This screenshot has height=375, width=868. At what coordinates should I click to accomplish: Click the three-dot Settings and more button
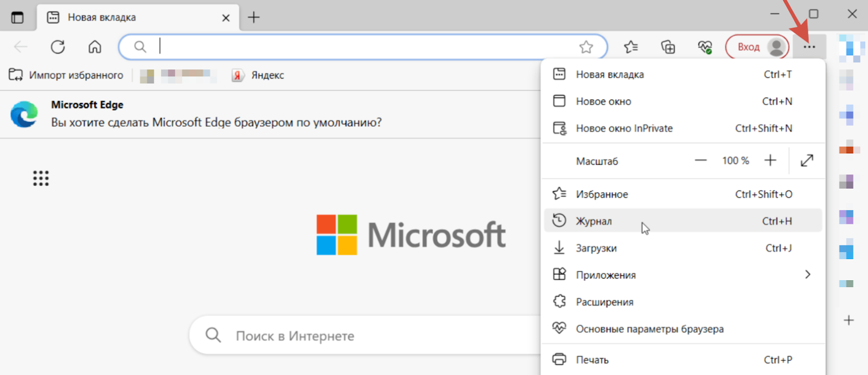click(809, 47)
